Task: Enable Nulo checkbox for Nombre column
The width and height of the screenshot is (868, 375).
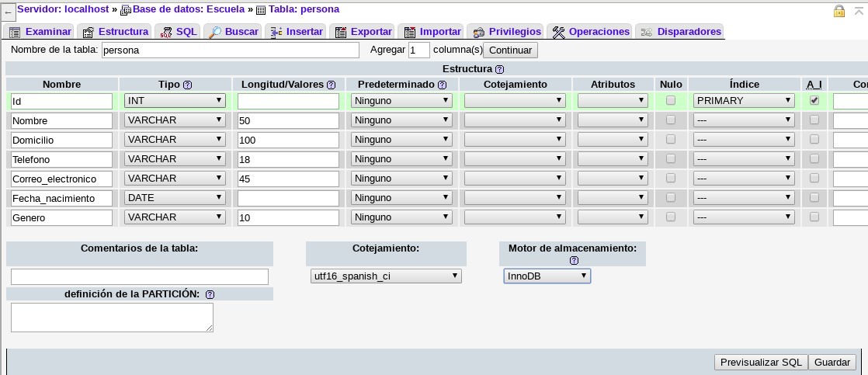Action: click(x=671, y=120)
